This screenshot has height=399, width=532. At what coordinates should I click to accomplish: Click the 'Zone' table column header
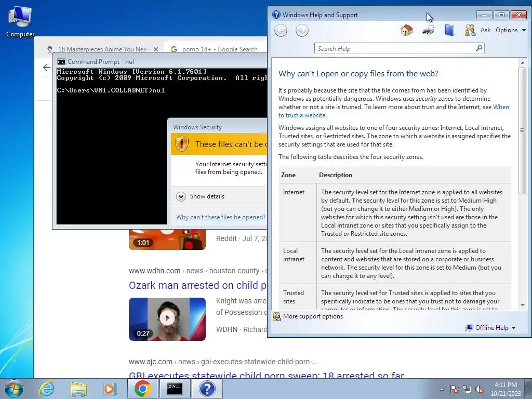(x=288, y=175)
